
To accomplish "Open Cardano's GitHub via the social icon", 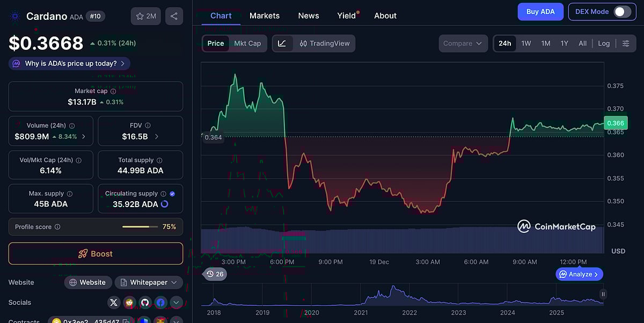I will tap(145, 303).
